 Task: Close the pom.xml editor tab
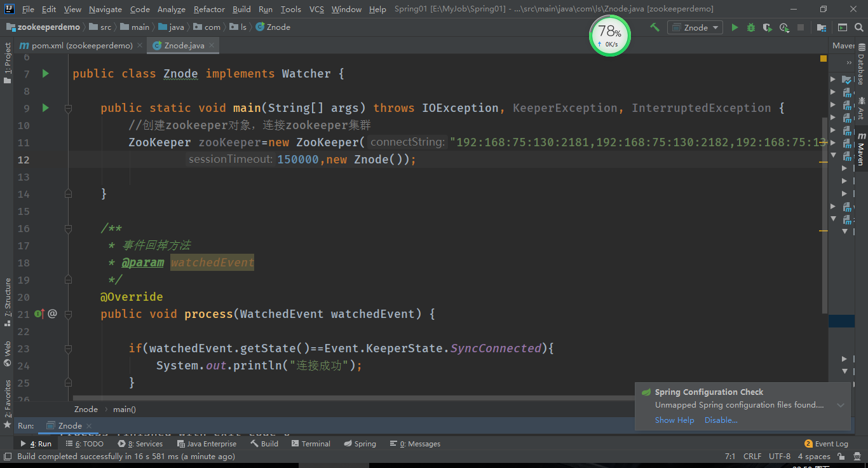pos(140,45)
